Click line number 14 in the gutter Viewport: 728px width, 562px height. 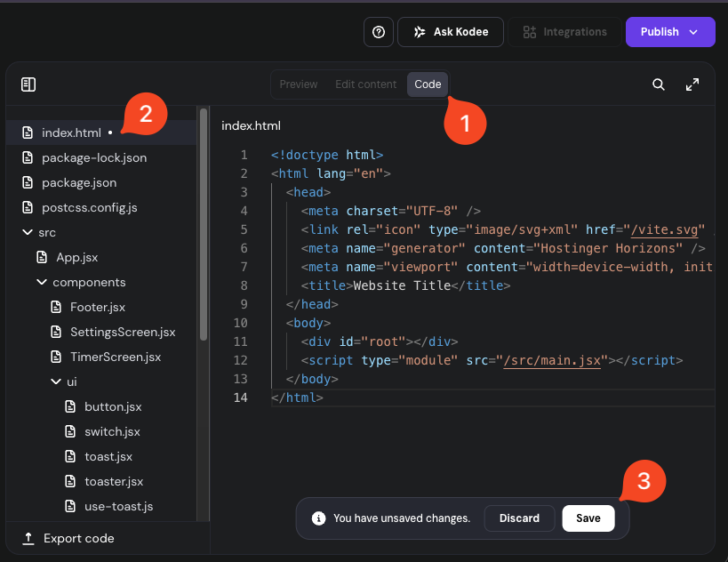[x=241, y=397]
